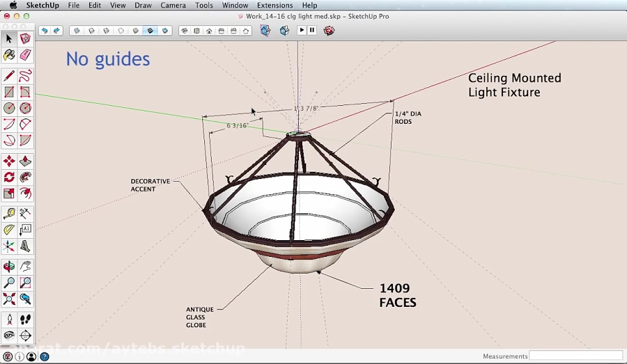Open the help question mark icon

pos(45,356)
